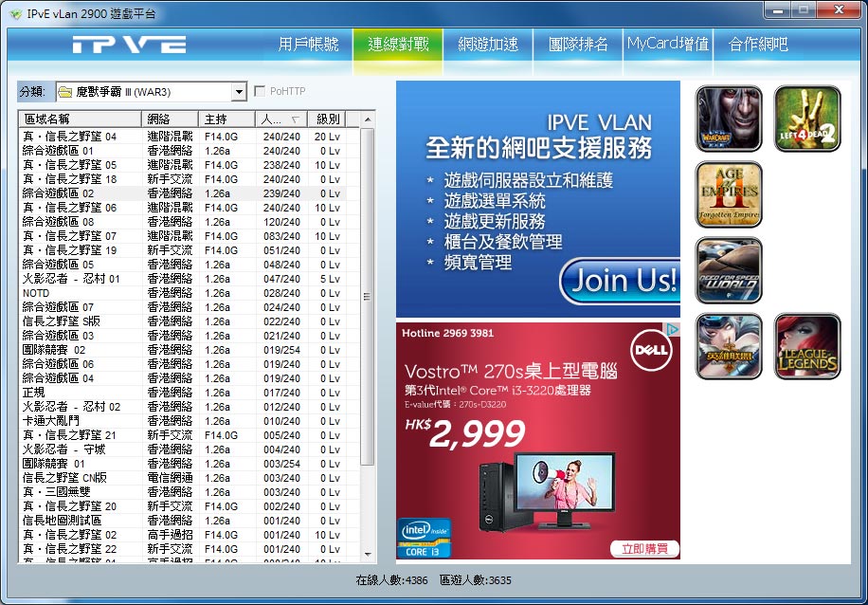Select room 真・信長之野望 21

(182, 435)
